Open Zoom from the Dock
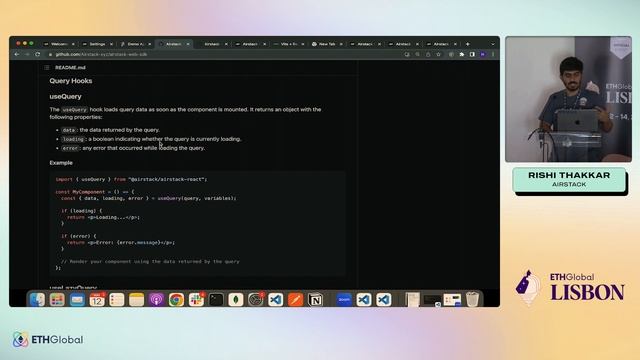Screen dimensions: 640x360 click(x=344, y=300)
